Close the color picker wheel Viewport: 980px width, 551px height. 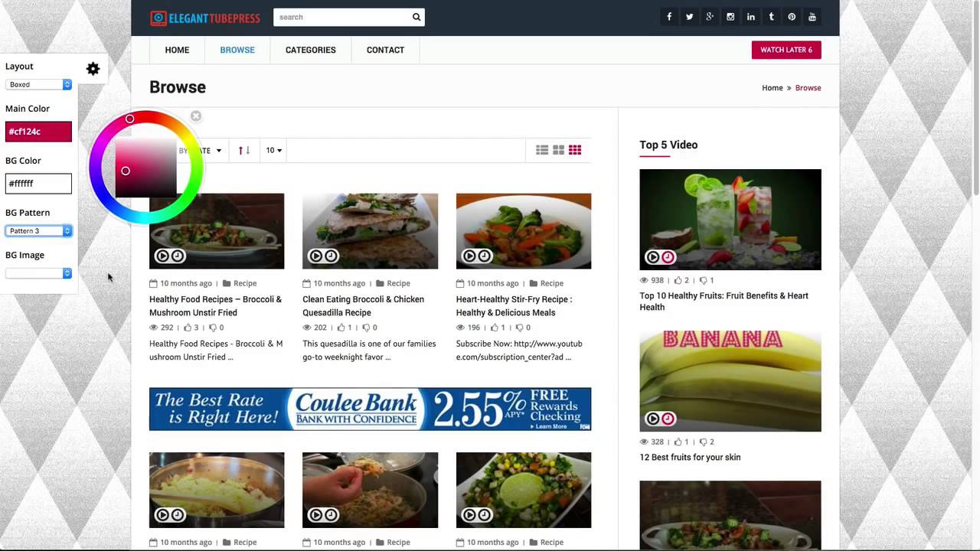point(196,116)
